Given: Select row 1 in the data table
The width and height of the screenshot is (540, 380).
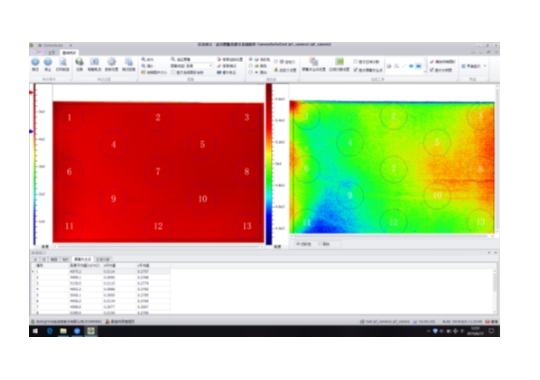Looking at the screenshot, I should tap(102, 271).
